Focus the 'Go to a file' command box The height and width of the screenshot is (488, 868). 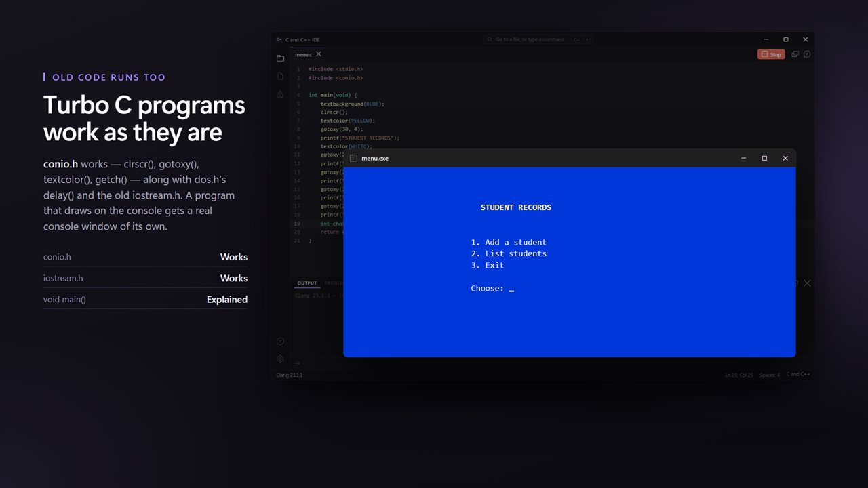pos(538,39)
